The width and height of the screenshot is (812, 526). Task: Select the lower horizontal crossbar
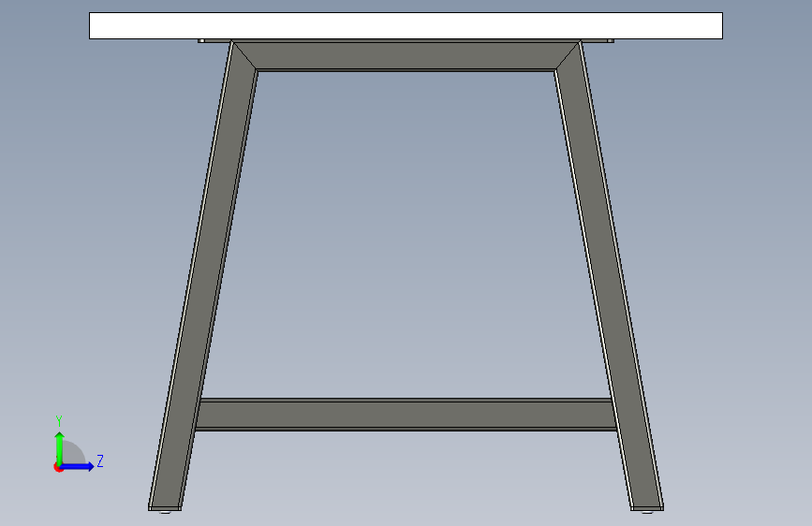tap(406, 415)
